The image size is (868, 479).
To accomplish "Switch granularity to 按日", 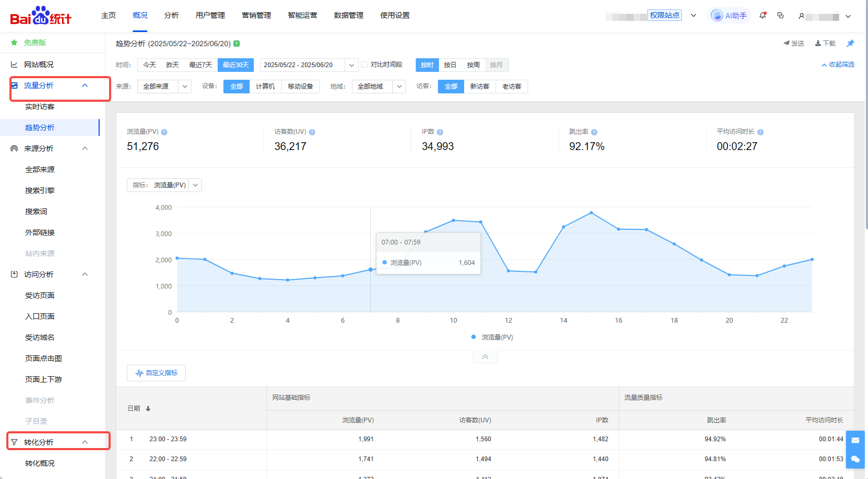I will (450, 65).
